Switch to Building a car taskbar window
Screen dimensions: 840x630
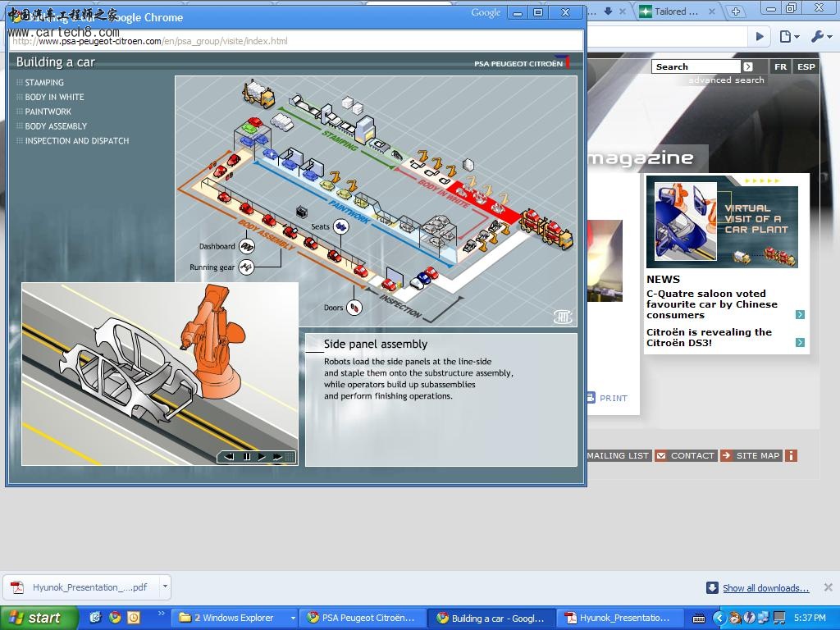492,618
